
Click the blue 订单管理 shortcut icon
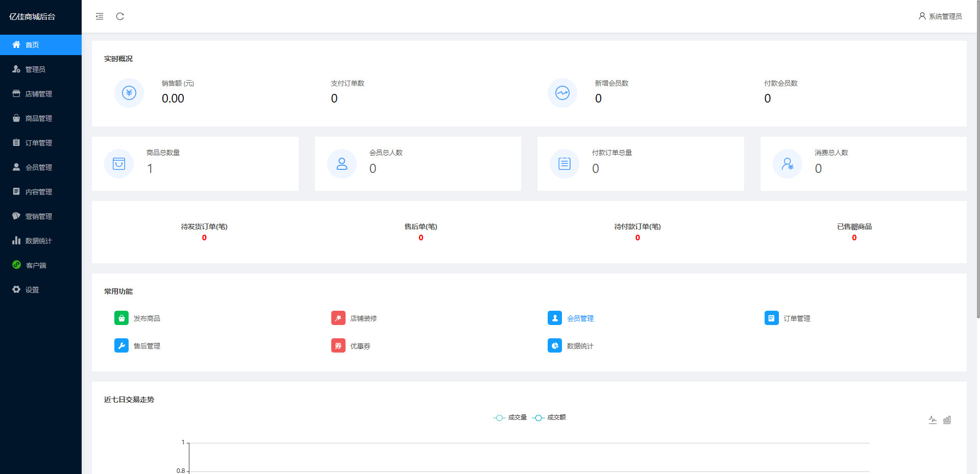click(772, 318)
